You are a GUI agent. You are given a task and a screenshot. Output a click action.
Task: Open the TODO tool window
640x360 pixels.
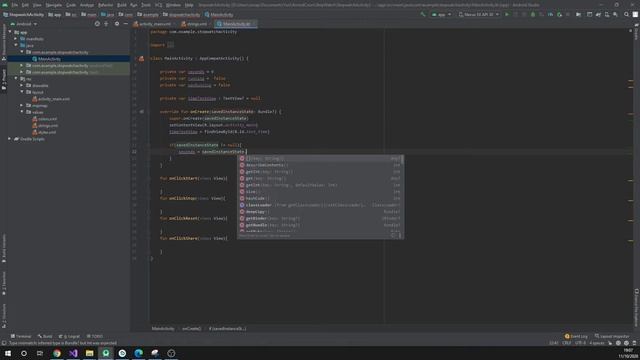pyautogui.click(x=95, y=336)
